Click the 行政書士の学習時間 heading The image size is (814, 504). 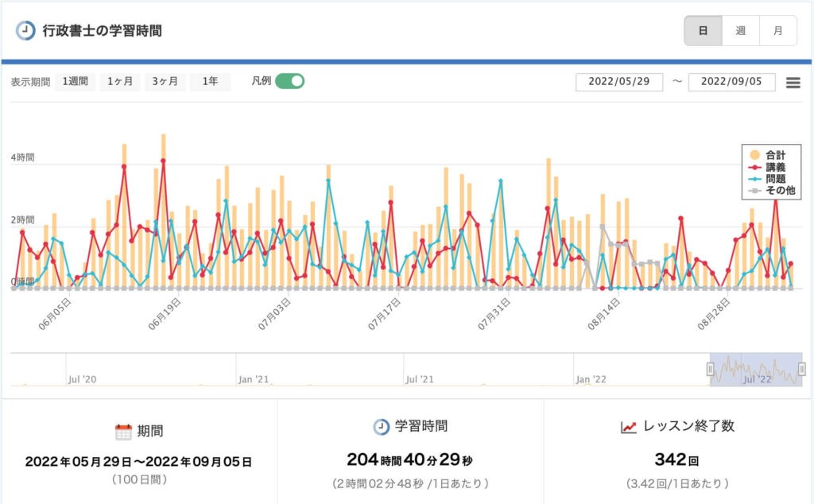103,31
